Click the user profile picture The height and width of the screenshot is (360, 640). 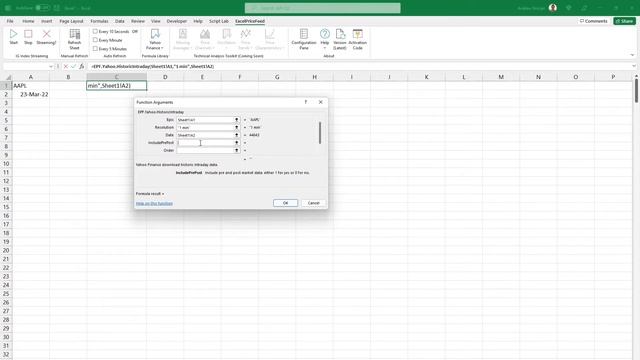tap(553, 8)
